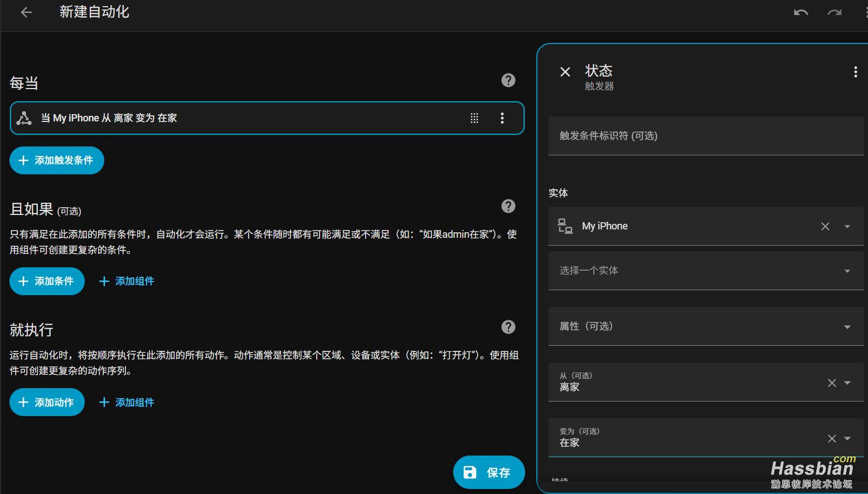Image resolution: width=868 pixels, height=494 pixels.
Task: Expand the 属性（可选）attribute dropdown
Action: pos(847,326)
